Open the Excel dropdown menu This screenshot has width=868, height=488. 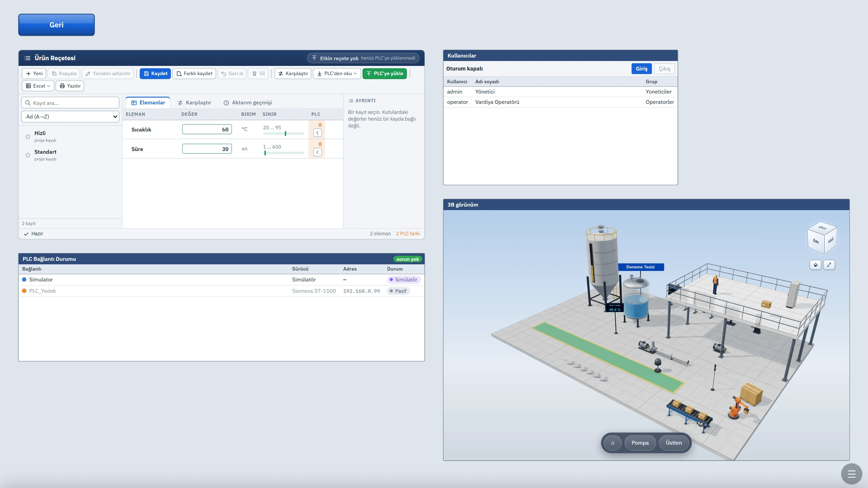coord(38,86)
